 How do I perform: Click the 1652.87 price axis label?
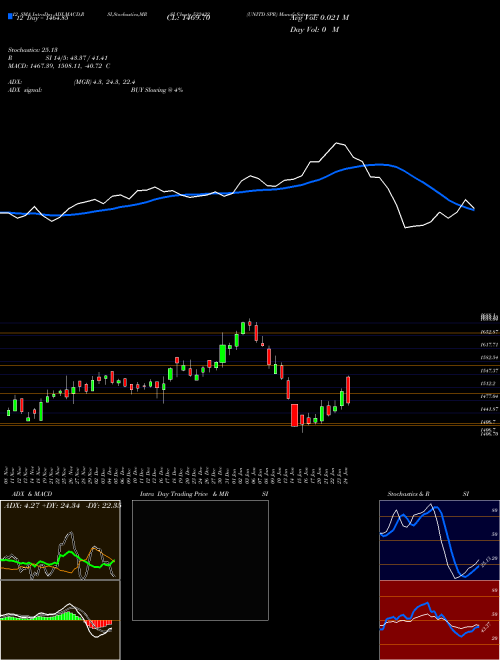tap(490, 332)
